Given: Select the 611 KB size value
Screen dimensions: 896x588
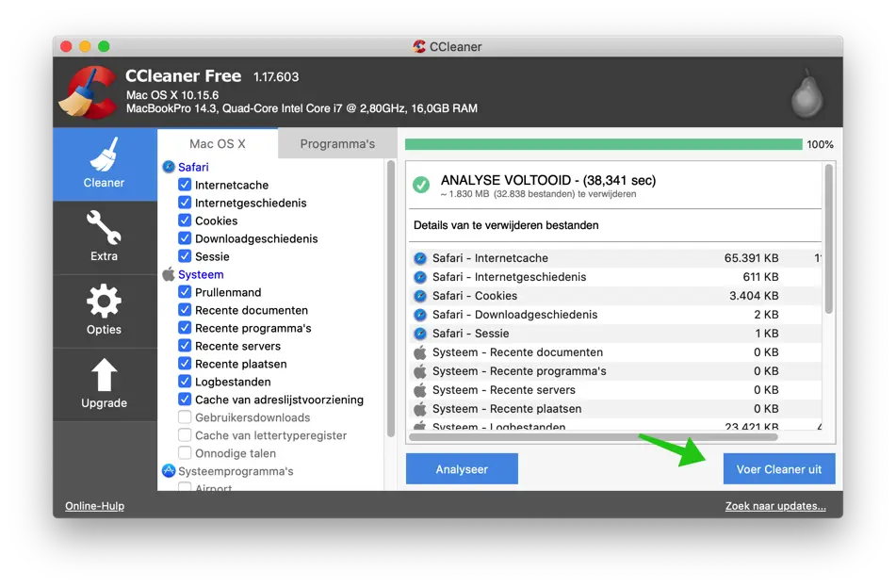Looking at the screenshot, I should click(760, 277).
